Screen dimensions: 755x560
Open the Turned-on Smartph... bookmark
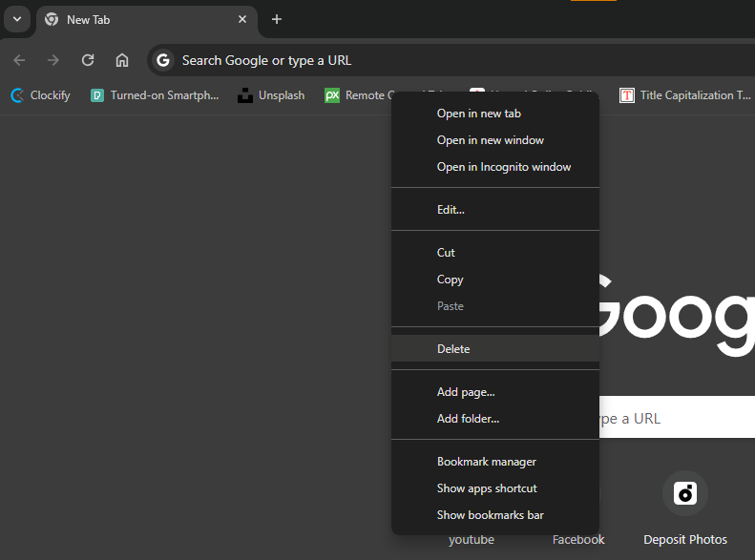155,95
